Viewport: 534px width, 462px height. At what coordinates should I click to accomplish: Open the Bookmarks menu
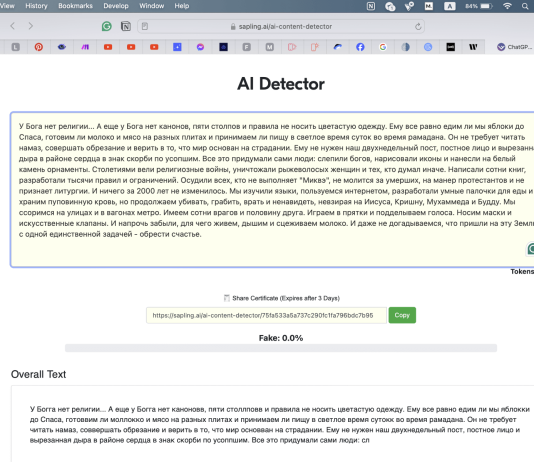pyautogui.click(x=75, y=6)
